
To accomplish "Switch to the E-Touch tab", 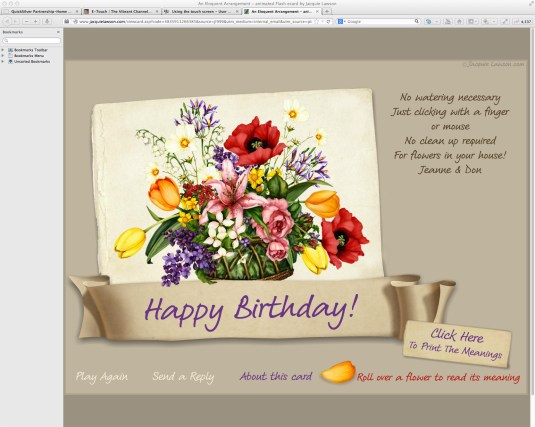I will (x=121, y=11).
